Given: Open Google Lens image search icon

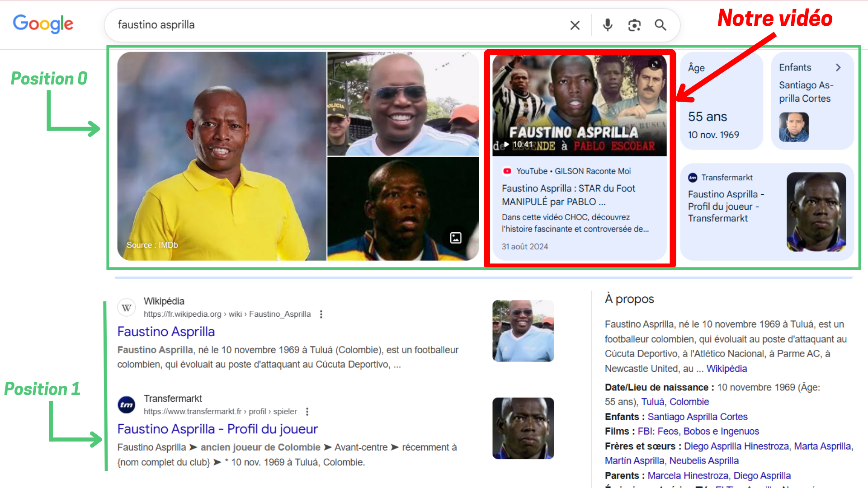Looking at the screenshot, I should click(x=634, y=25).
